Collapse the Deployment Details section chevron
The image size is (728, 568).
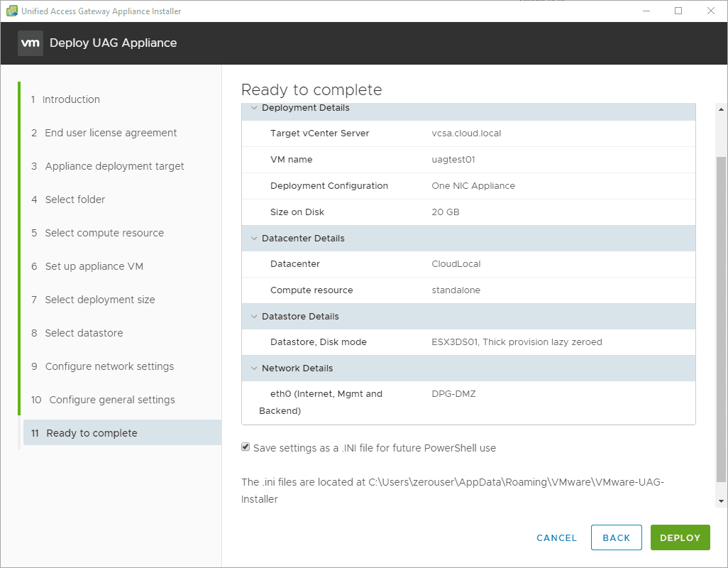click(x=254, y=108)
